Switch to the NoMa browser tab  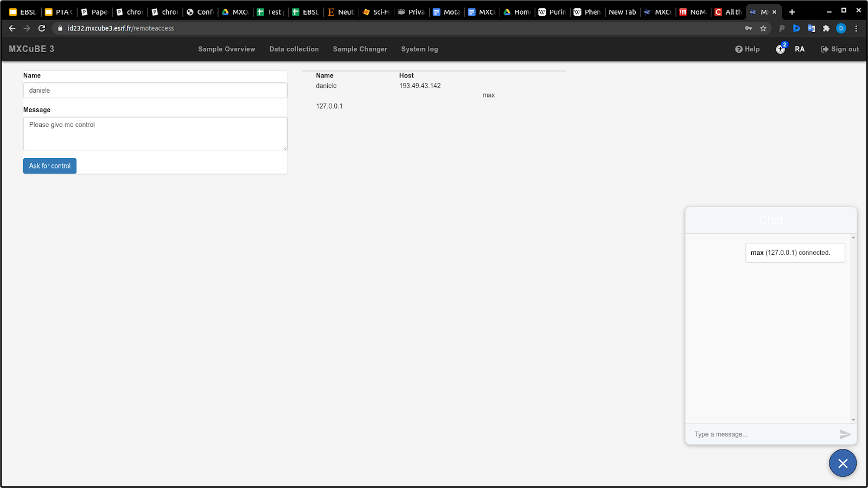(694, 12)
